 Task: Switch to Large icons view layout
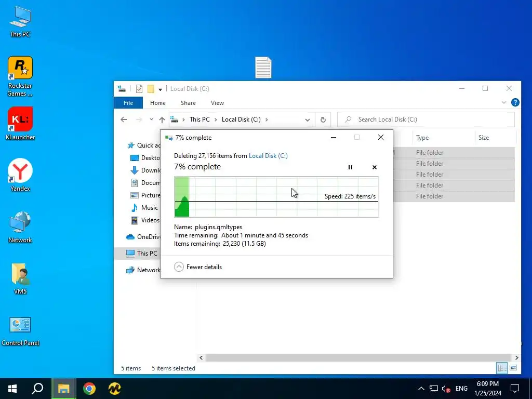point(513,368)
